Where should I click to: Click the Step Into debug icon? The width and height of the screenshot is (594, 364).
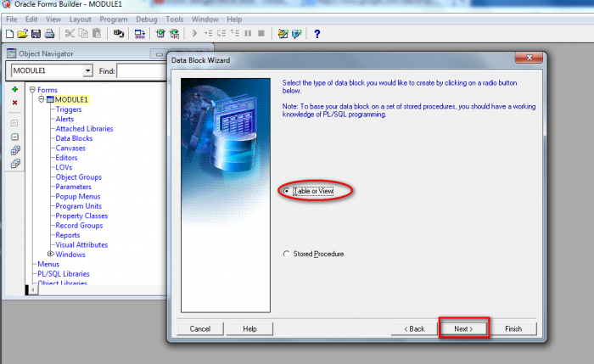click(x=208, y=34)
